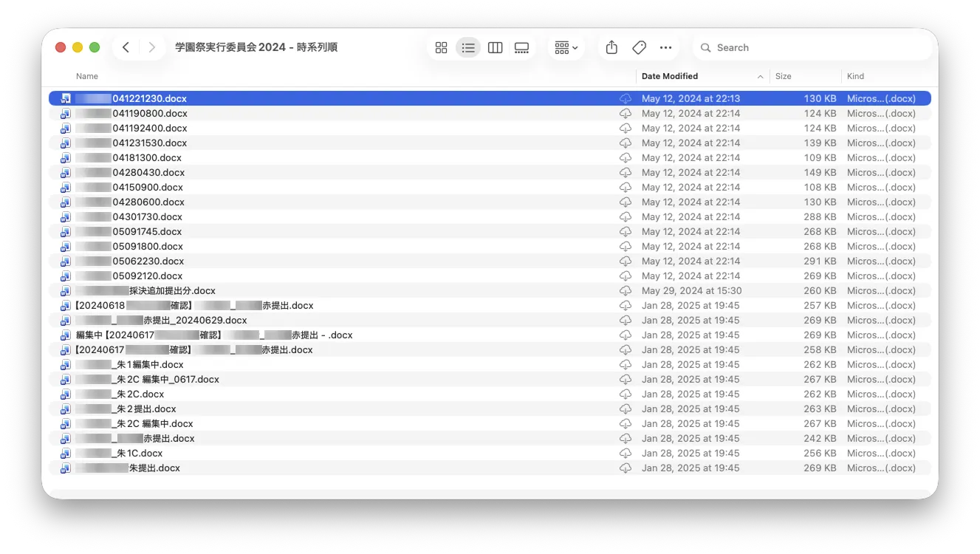This screenshot has height=554, width=980.
Task: Switch to list view
Action: [468, 47]
